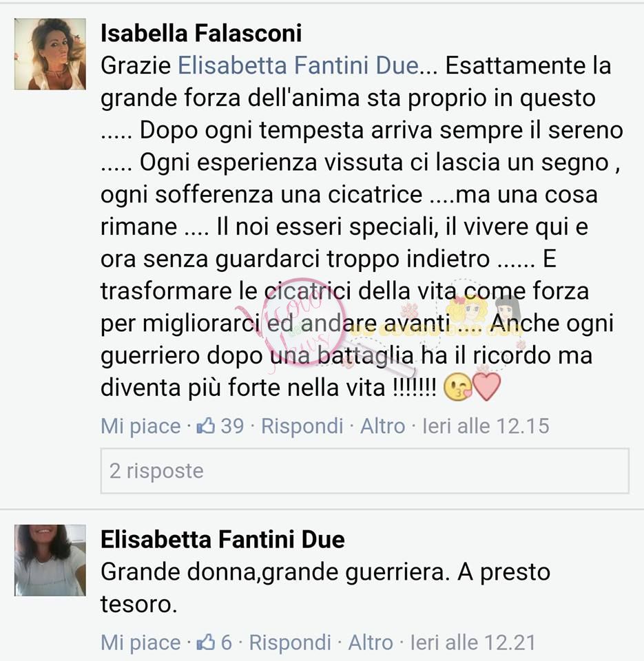Open the tagged Elisabetta Fantini Due mention link
Image resolution: width=644 pixels, height=661 pixels.
point(298,66)
